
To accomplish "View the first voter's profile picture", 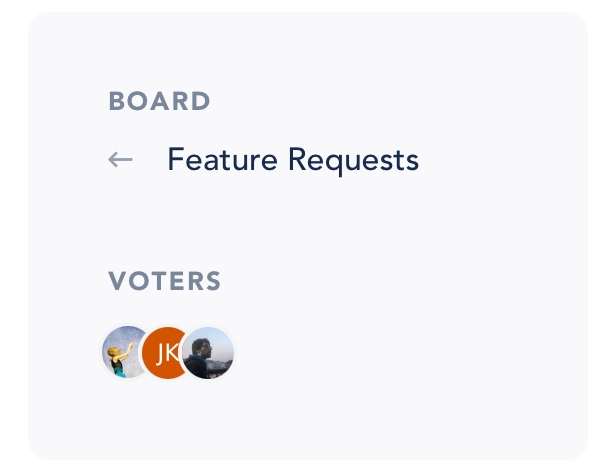I will pos(125,352).
